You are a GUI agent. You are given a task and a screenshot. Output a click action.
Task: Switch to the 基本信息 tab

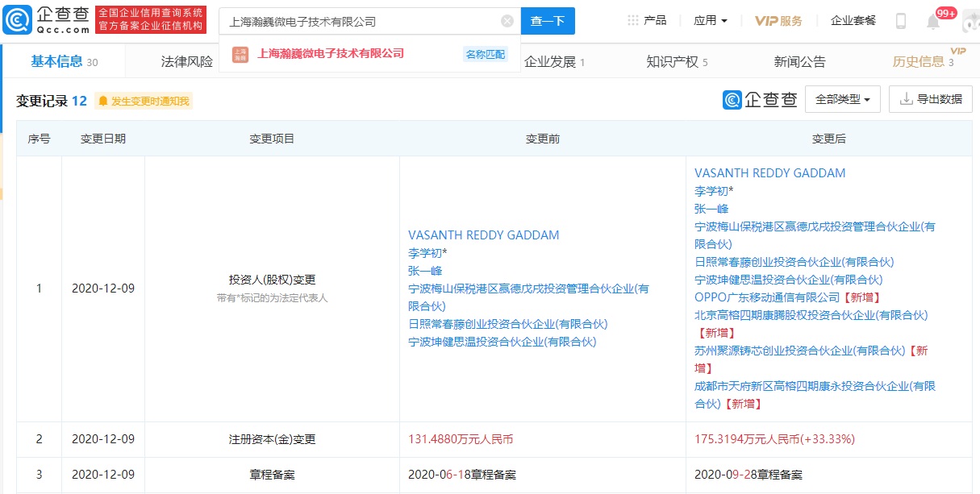pos(56,61)
